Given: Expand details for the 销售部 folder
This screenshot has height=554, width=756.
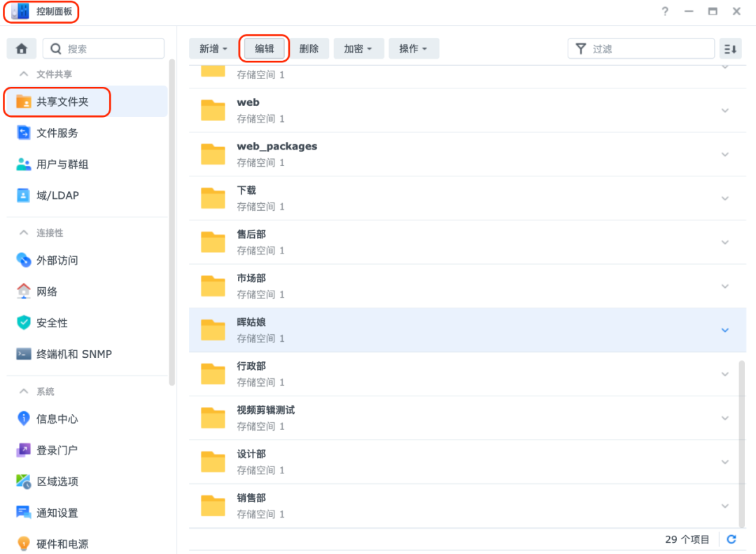Looking at the screenshot, I should [725, 505].
